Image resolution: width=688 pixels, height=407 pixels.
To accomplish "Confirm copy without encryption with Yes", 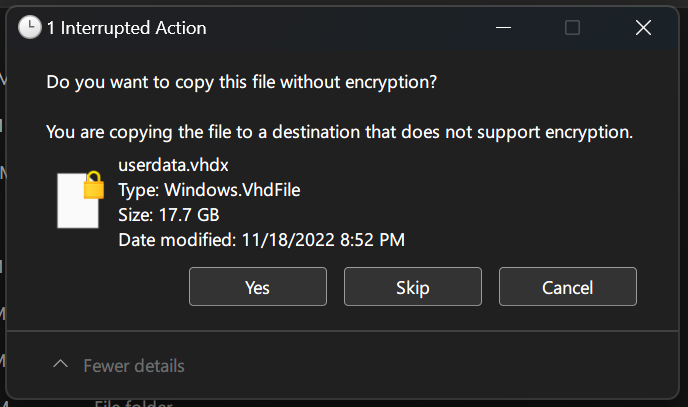I will click(258, 287).
